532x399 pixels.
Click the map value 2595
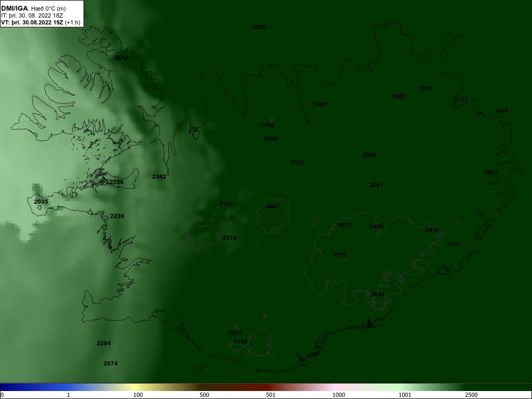[259, 27]
